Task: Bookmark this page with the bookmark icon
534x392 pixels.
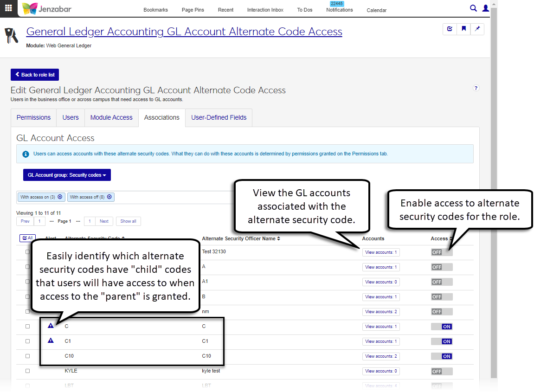Action: point(463,29)
